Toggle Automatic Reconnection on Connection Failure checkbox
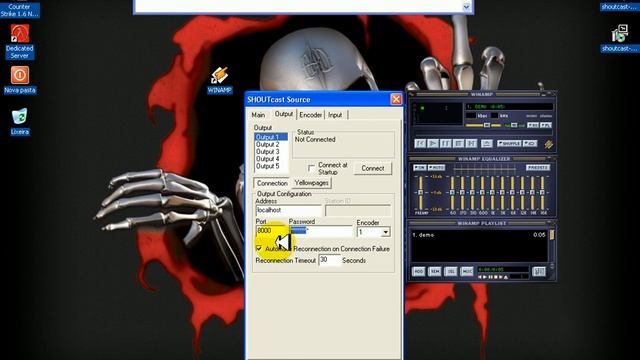The image size is (640, 360). pos(259,248)
